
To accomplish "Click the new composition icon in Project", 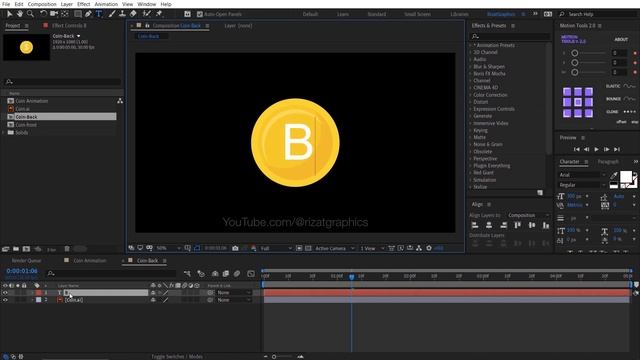I will pos(27,249).
